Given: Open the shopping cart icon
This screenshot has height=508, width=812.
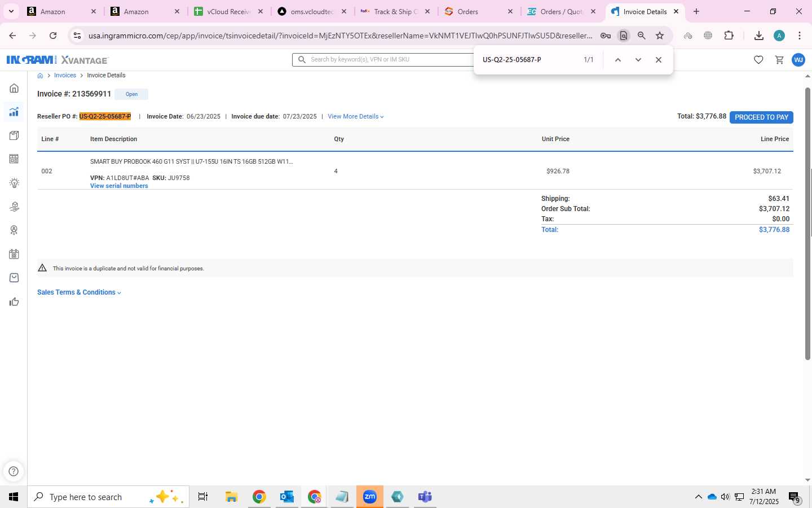Looking at the screenshot, I should (779, 60).
